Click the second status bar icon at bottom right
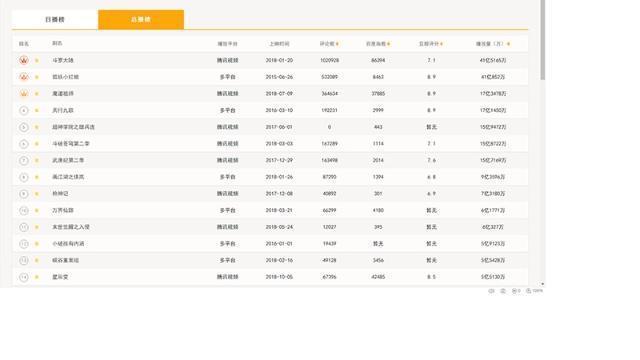 point(503,291)
